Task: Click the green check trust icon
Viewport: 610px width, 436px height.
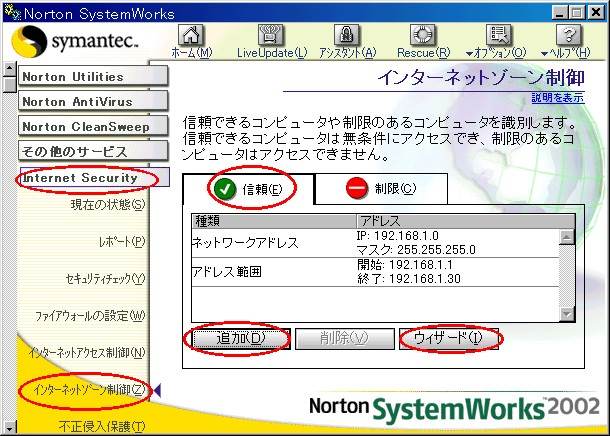Action: coord(224,189)
